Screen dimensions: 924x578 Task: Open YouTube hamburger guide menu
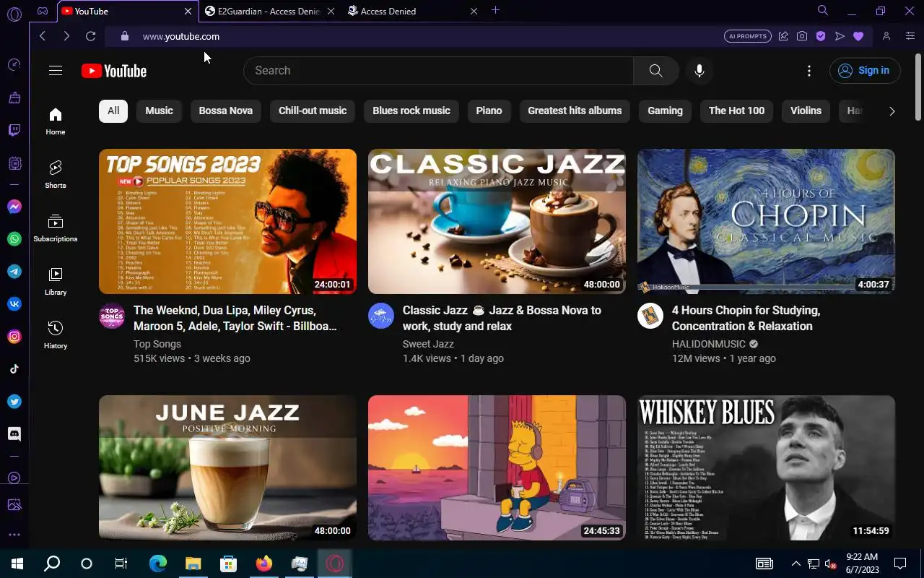56,70
